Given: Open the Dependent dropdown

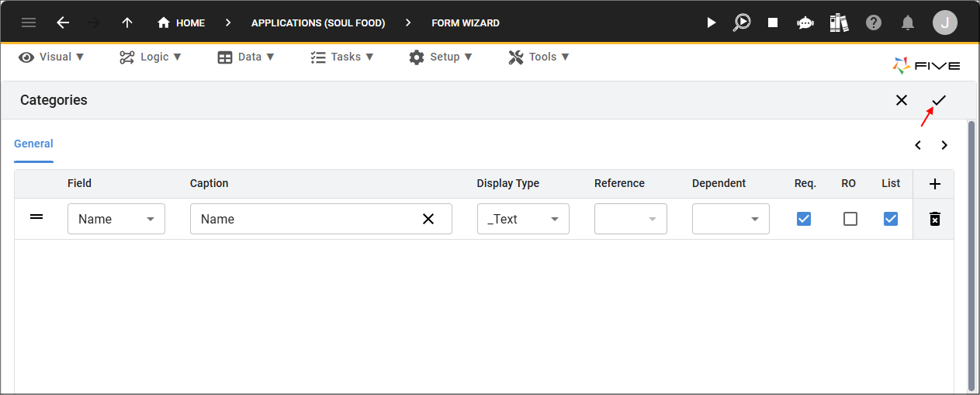Looking at the screenshot, I should 731,219.
